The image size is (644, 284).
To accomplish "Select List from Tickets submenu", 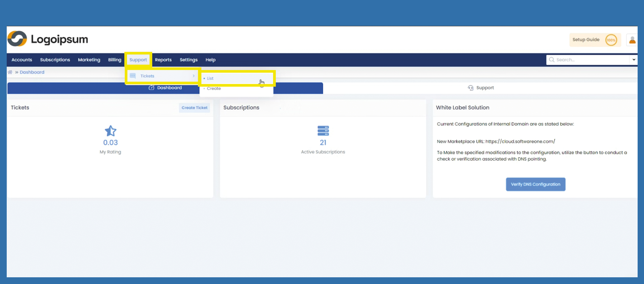I will (210, 78).
